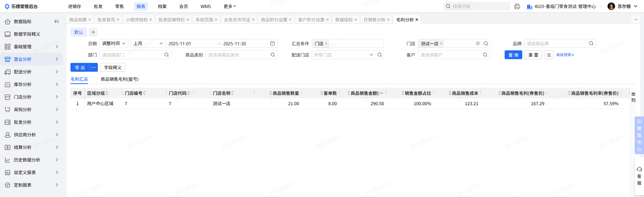The width and height of the screenshot is (644, 197).
Task: Click the 57.59% gross margin rate value
Action: [x=611, y=104]
